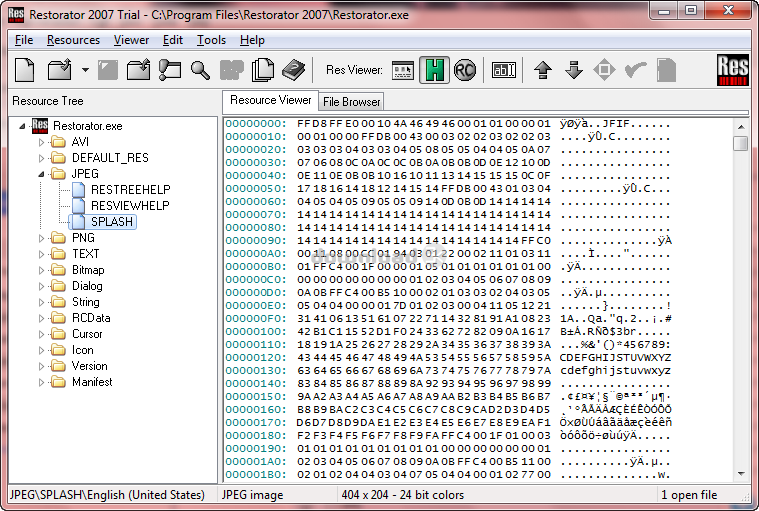759x511 pixels.
Task: Click the Resource Tree panel header
Action: tap(47, 101)
